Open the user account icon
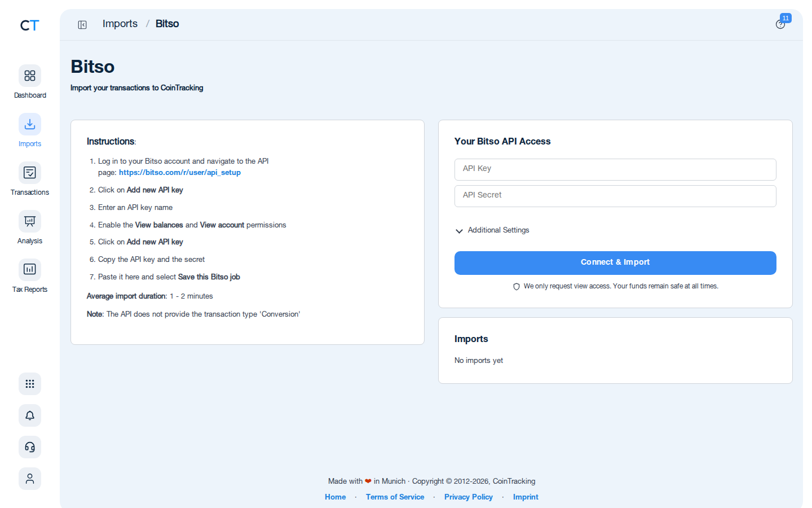Screen dimensions: 812x508 tap(30, 479)
